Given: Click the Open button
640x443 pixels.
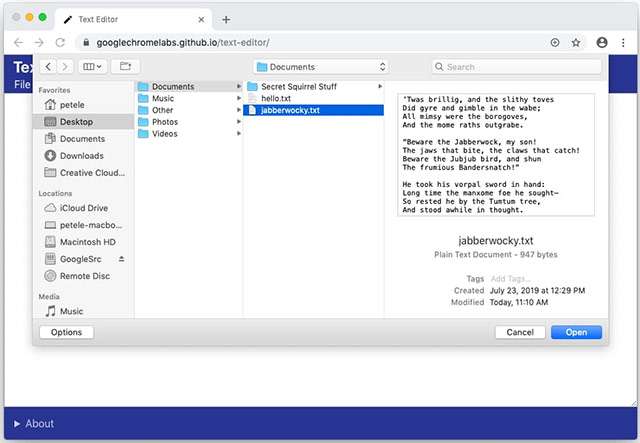Looking at the screenshot, I should click(x=576, y=332).
